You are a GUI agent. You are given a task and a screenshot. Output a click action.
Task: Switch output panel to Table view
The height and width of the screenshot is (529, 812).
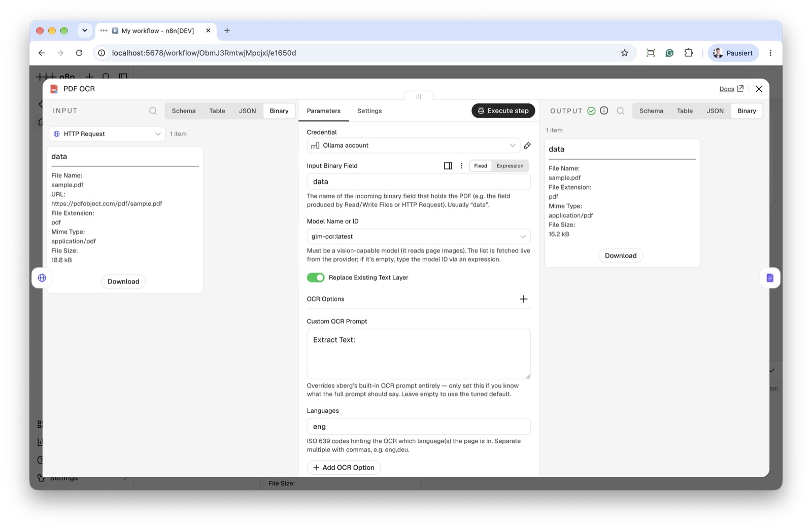point(685,111)
